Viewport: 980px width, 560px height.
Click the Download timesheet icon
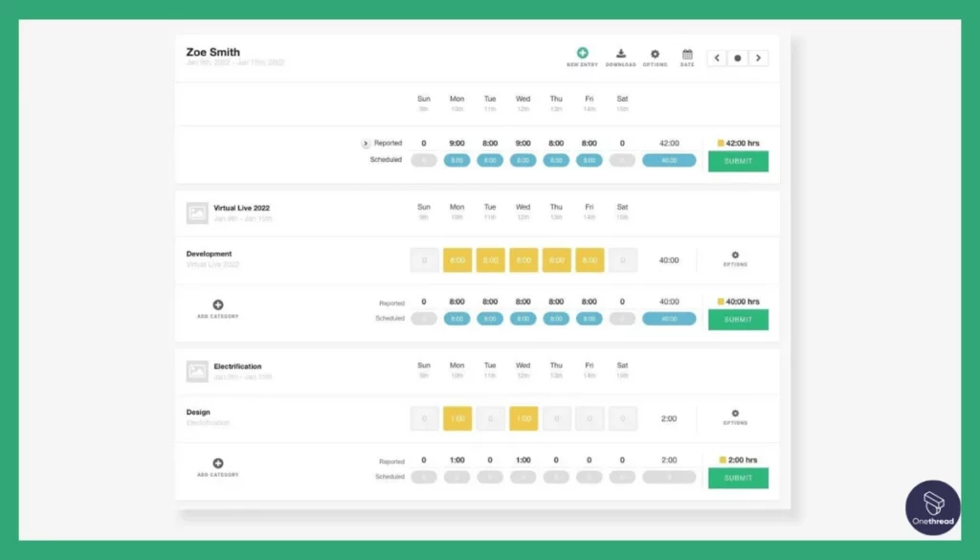click(x=620, y=51)
